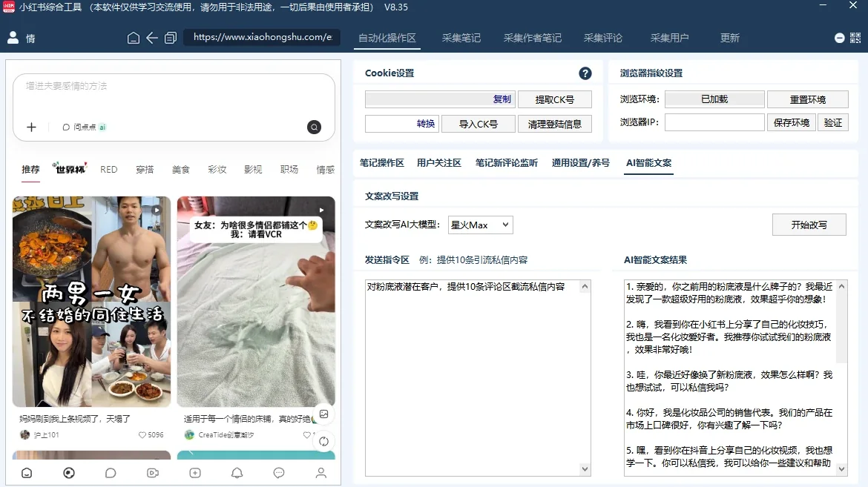
Task: Open post titled 妈妈刷到我上条视频了
Action: pyautogui.click(x=75, y=419)
